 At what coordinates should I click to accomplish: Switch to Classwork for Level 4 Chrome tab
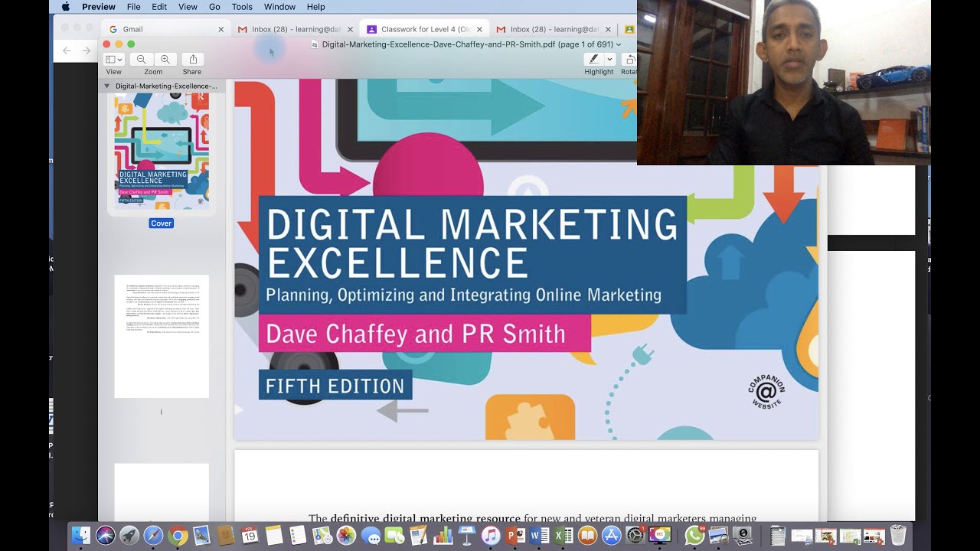[423, 29]
